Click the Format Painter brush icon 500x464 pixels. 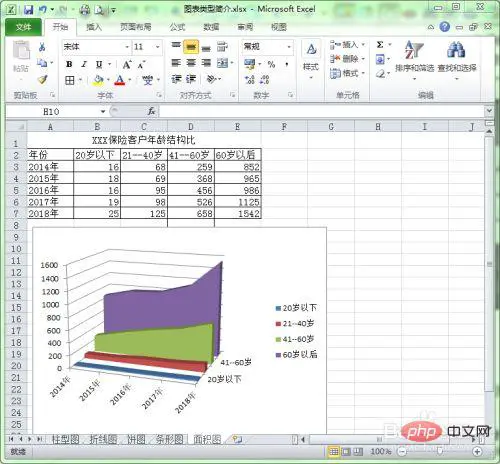(42, 79)
